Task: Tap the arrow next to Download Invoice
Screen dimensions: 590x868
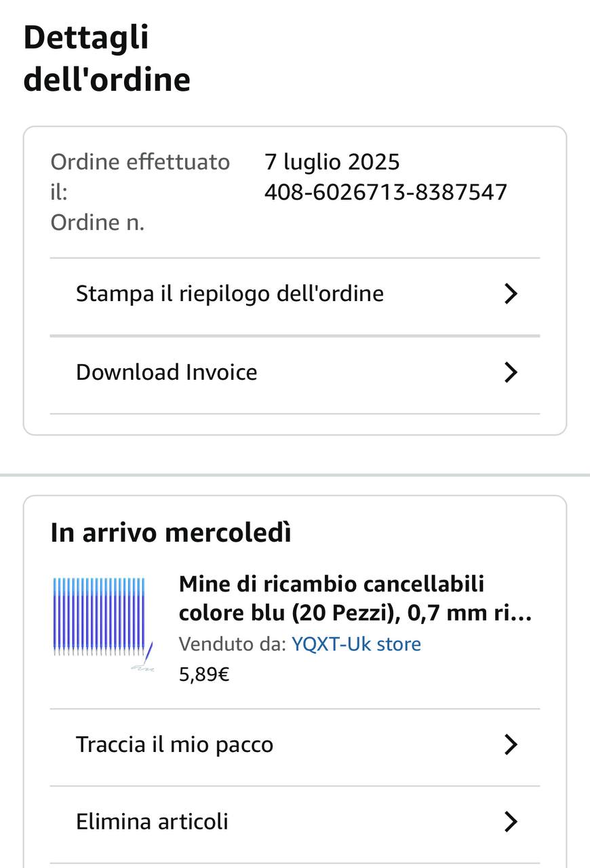Action: [x=511, y=372]
